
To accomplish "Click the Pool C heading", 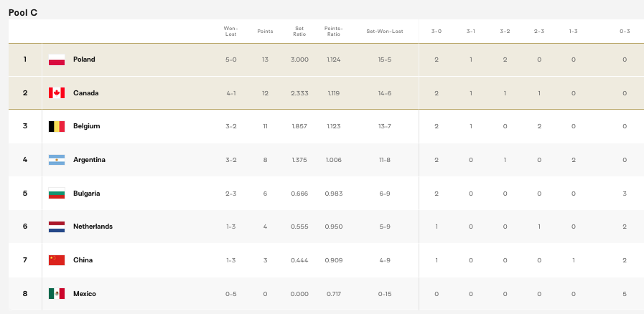I will click(x=23, y=12).
